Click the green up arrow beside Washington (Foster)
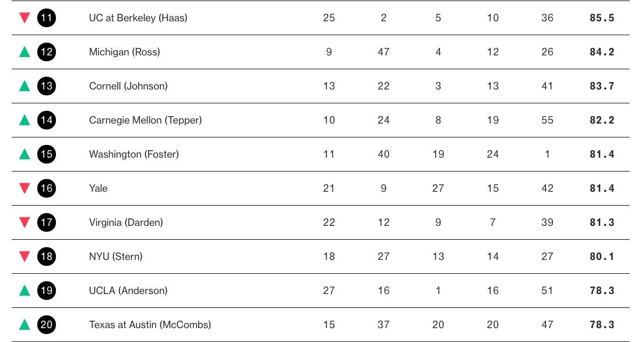The image size is (644, 342). pyautogui.click(x=24, y=154)
